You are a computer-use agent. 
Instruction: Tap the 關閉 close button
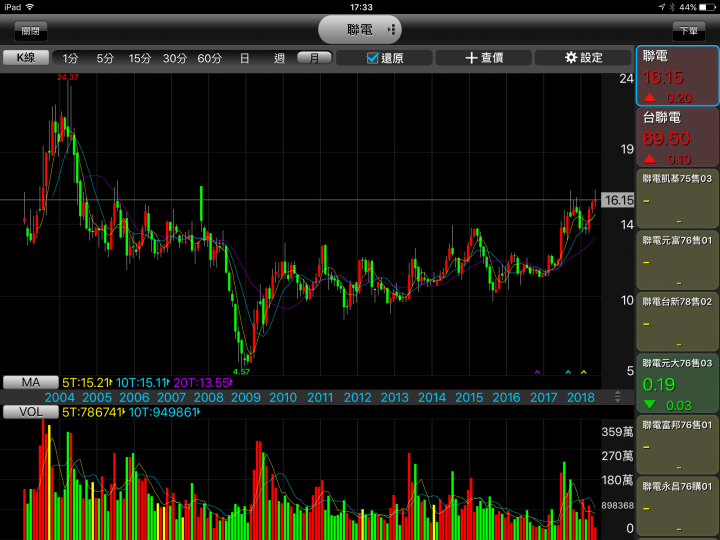coord(30,31)
